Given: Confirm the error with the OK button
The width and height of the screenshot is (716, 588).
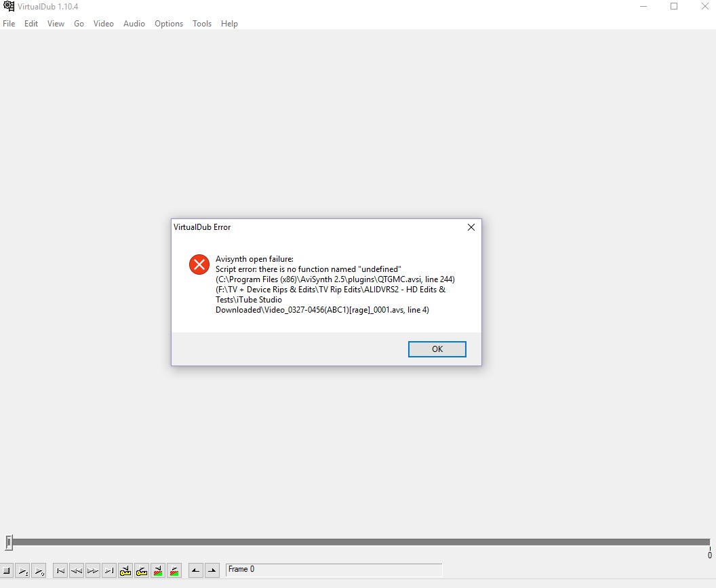Looking at the screenshot, I should point(437,349).
